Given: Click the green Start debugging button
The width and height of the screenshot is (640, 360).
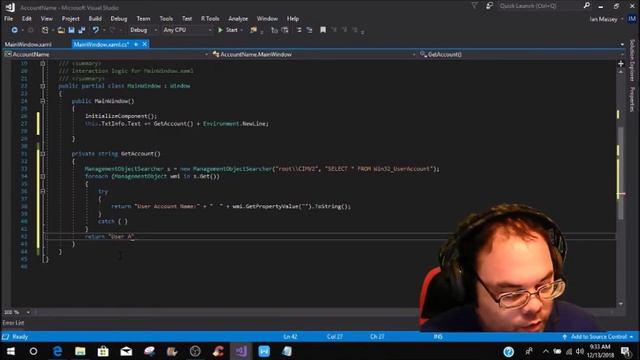Looking at the screenshot, I should pos(228,30).
